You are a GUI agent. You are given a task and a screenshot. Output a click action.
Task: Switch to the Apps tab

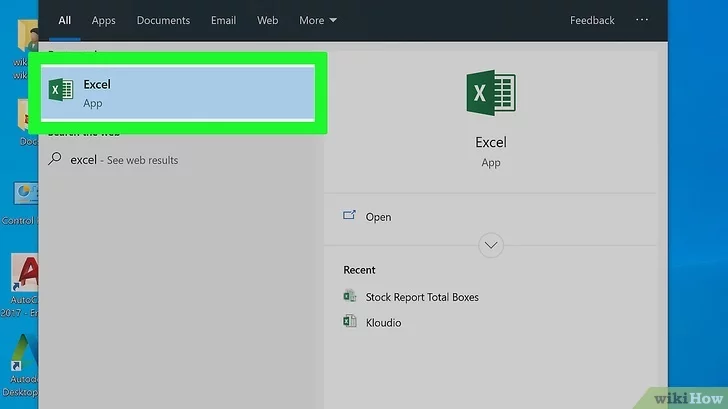click(x=104, y=20)
